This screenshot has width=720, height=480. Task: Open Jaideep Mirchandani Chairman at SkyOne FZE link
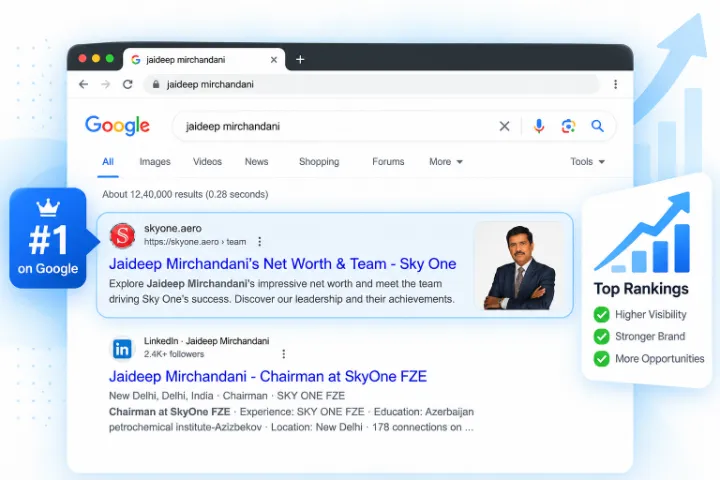[x=268, y=377]
